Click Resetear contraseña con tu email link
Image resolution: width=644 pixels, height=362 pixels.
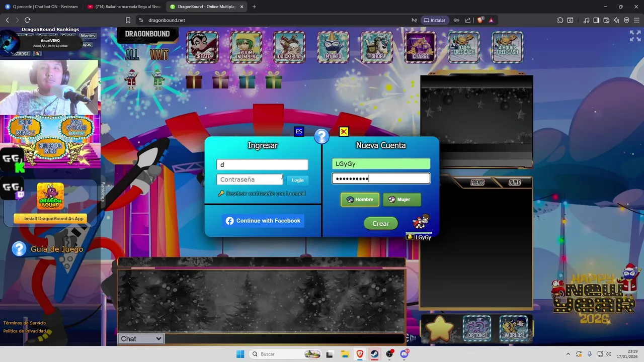(266, 194)
